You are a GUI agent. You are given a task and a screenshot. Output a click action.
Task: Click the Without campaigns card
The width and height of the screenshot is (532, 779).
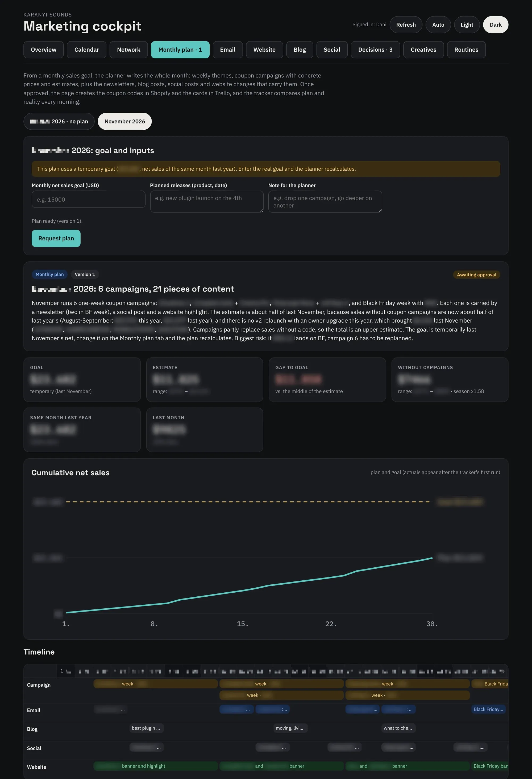tap(450, 380)
